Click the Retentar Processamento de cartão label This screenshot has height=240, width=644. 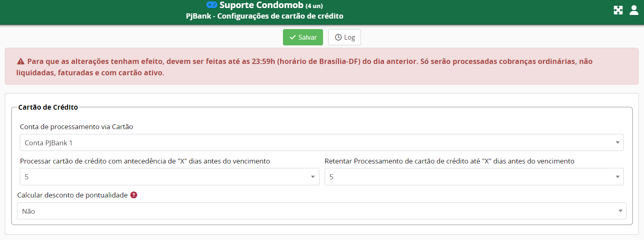point(450,161)
